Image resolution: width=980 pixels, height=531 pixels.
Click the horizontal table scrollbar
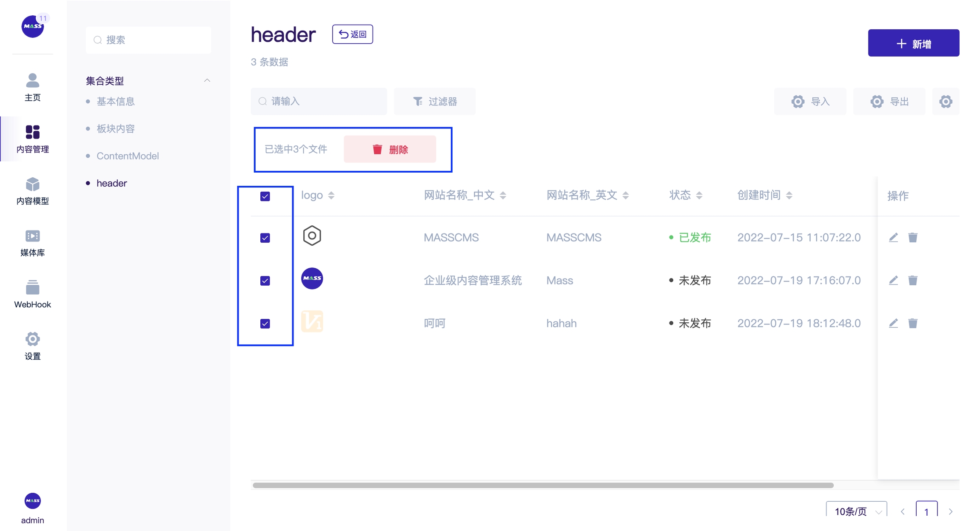(x=543, y=485)
